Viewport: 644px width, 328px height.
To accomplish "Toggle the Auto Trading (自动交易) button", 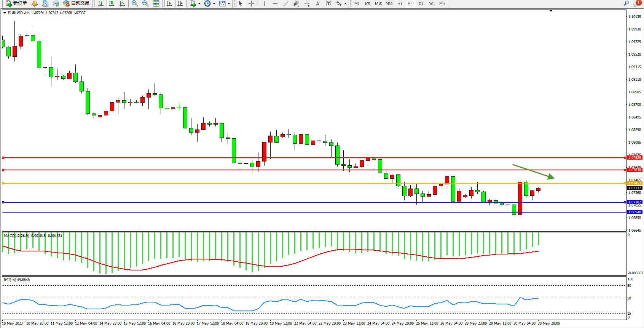I will tap(76, 3).
